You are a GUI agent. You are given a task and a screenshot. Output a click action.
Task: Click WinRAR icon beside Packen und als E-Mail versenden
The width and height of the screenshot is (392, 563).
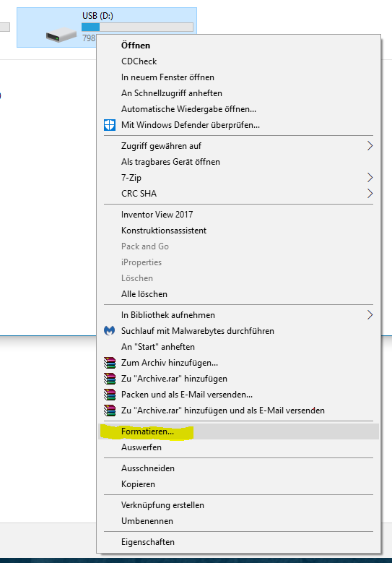click(x=110, y=394)
